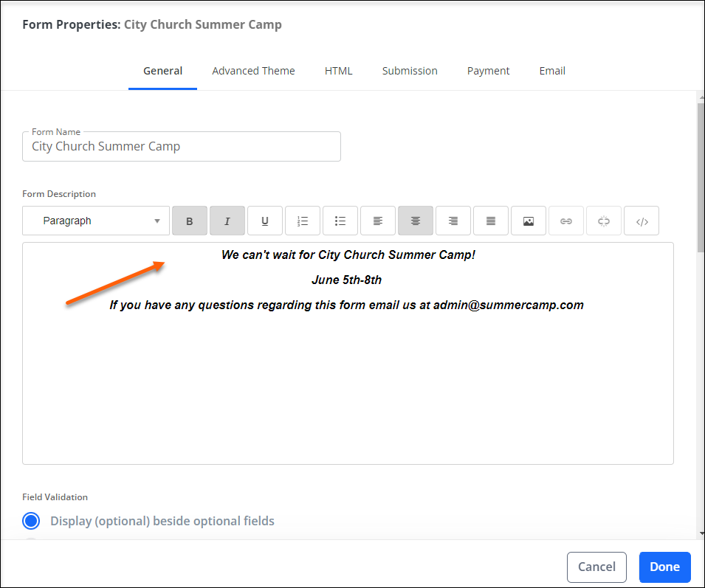The width and height of the screenshot is (705, 588).
Task: Click the admin@summercamp.com email line
Action: [347, 305]
